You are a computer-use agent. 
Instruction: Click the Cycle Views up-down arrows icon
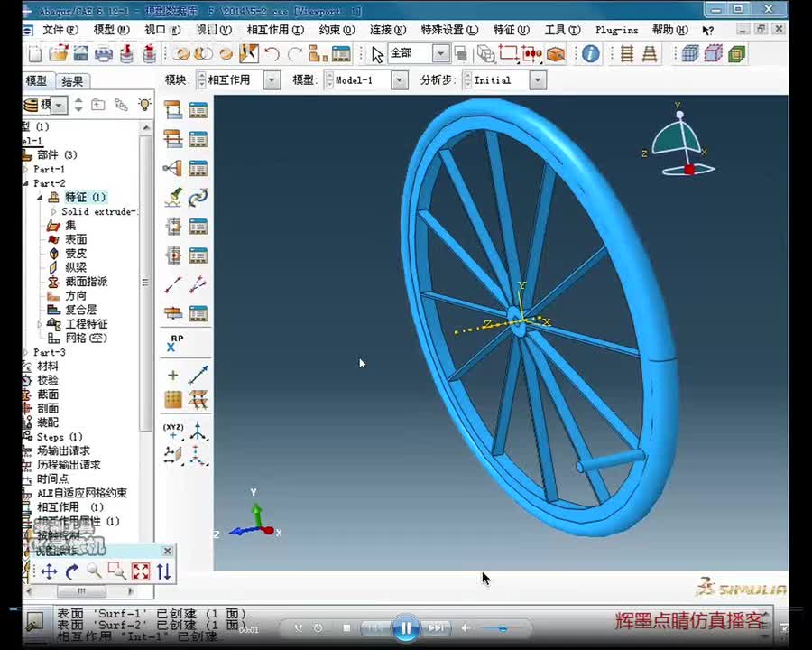(x=163, y=571)
